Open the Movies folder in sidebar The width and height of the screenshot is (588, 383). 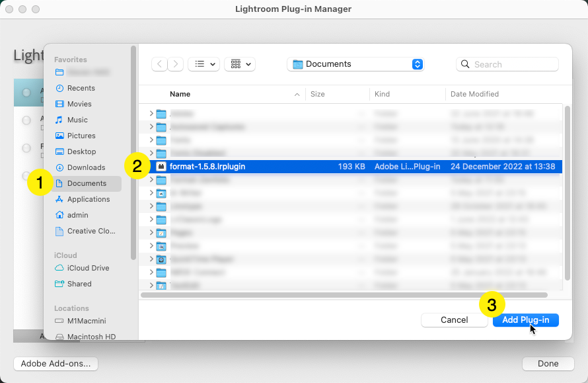[79, 104]
